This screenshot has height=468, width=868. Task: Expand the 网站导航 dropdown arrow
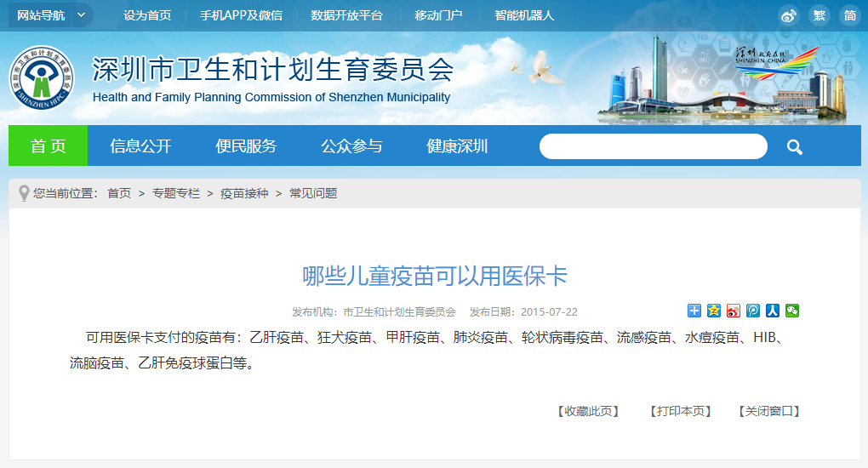click(82, 15)
